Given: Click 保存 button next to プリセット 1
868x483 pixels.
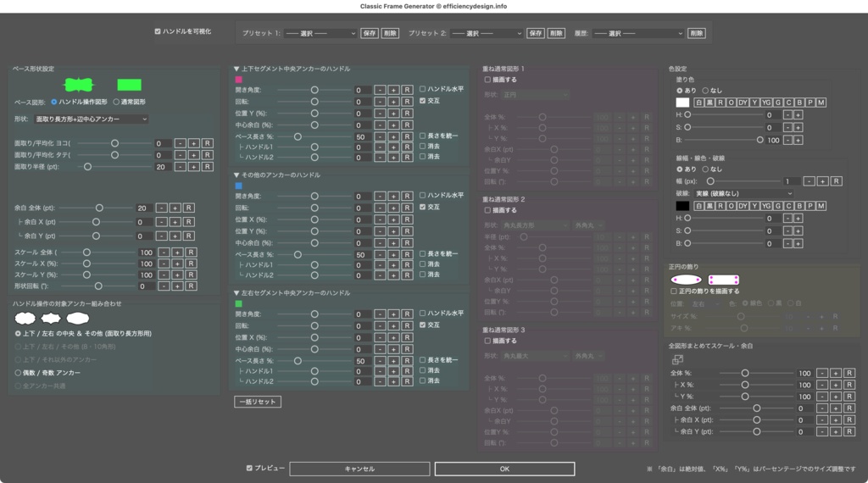Looking at the screenshot, I should point(370,33).
